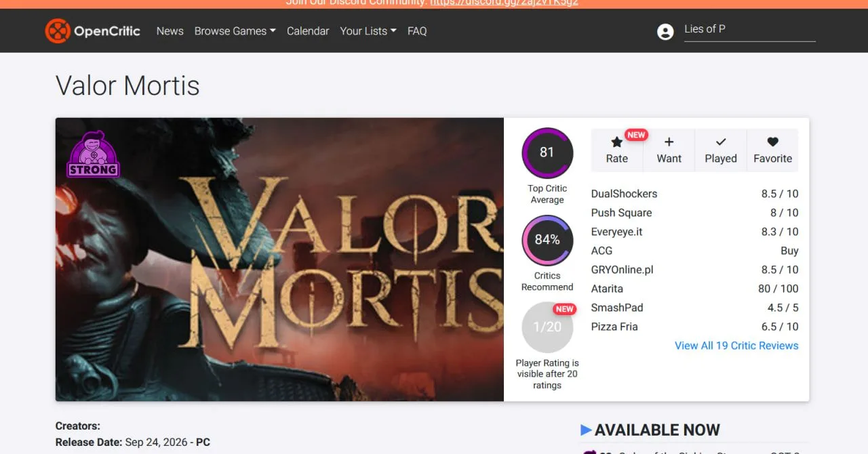Image resolution: width=868 pixels, height=454 pixels.
Task: Click the Buy verdict from ACG
Action: click(789, 251)
